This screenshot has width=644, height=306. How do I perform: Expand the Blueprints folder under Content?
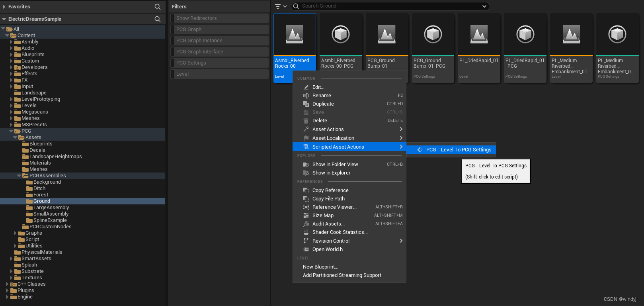click(x=11, y=55)
